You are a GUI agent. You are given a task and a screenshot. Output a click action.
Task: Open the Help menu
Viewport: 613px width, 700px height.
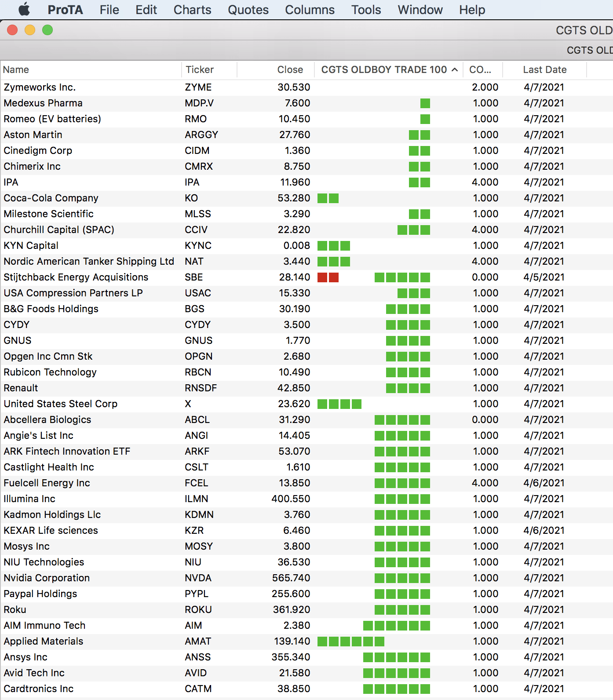click(x=472, y=10)
